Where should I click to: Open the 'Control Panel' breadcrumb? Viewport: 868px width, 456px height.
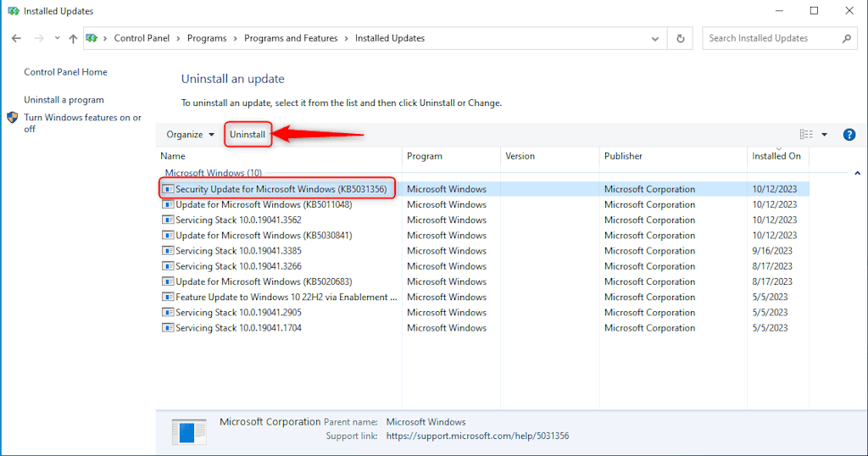(x=142, y=38)
